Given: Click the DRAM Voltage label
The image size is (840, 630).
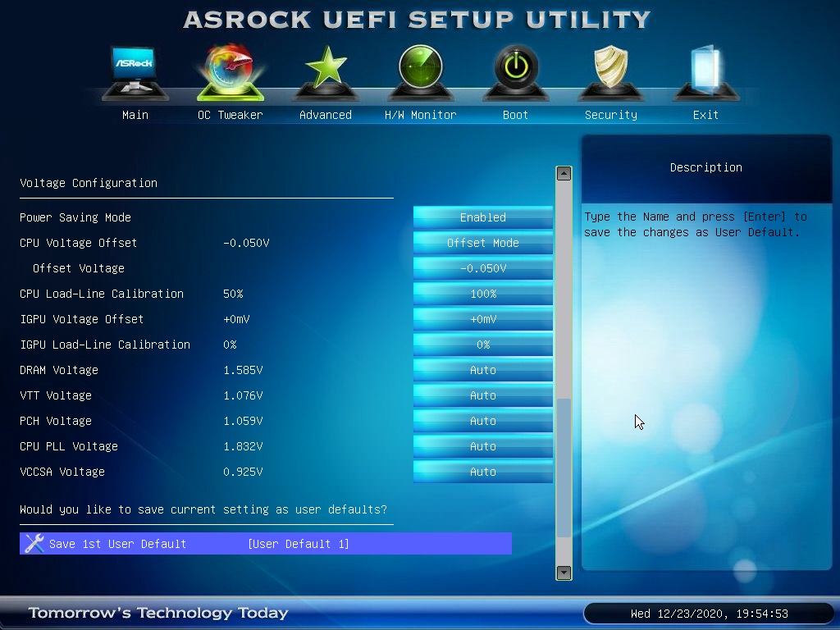Looking at the screenshot, I should click(59, 370).
